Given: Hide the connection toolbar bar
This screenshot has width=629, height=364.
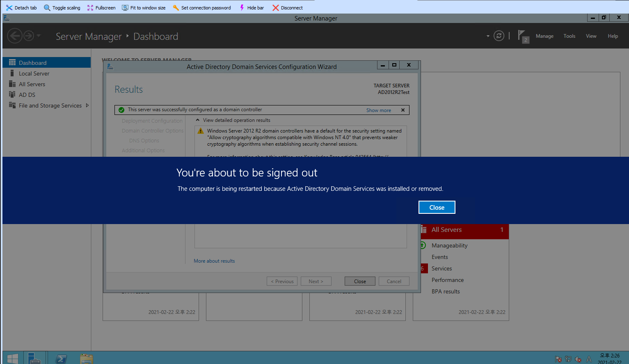Looking at the screenshot, I should [x=252, y=8].
